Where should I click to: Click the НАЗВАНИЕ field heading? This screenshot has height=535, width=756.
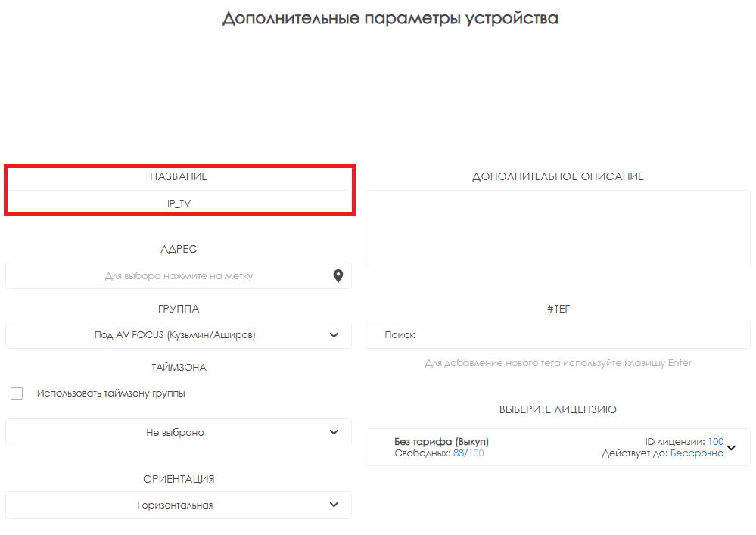point(179,176)
